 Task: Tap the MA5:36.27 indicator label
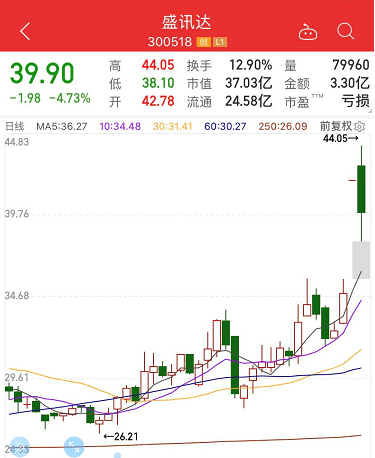[x=62, y=127]
